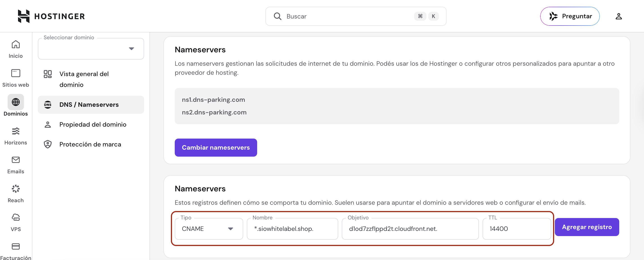
Task: Click the Cambiar nameservers button
Action: (x=215, y=148)
